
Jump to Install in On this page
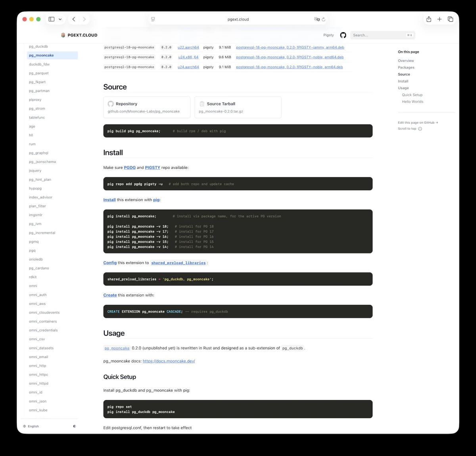tap(403, 81)
